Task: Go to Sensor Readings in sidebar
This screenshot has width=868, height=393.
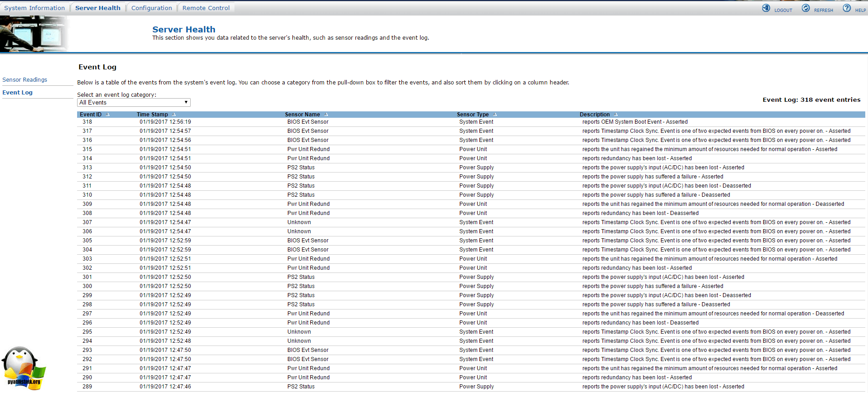Action: click(x=25, y=80)
